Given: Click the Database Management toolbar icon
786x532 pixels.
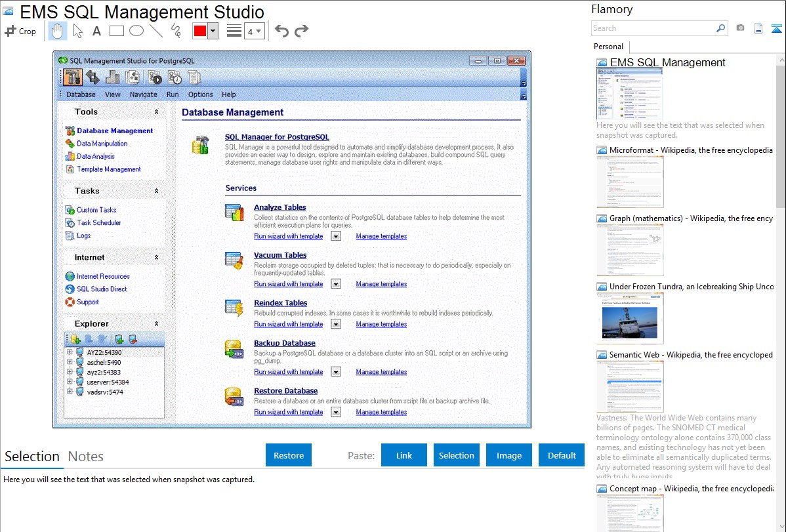Looking at the screenshot, I should [x=73, y=77].
